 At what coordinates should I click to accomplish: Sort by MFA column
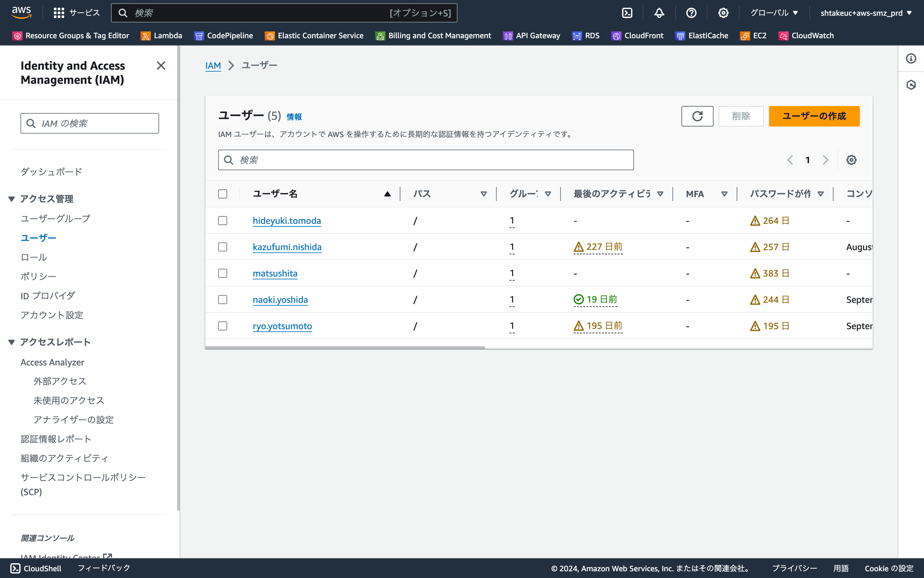724,194
